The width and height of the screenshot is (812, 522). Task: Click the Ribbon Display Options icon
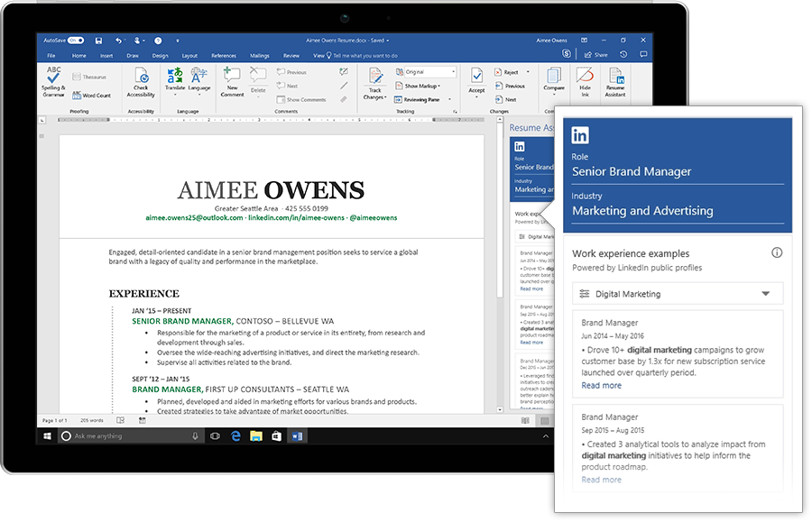pos(584,40)
